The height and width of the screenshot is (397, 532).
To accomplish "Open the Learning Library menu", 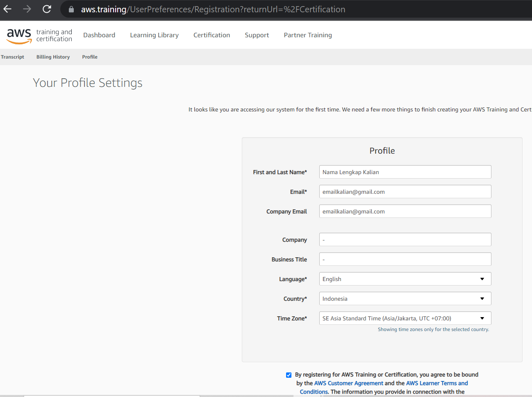I will tap(154, 35).
